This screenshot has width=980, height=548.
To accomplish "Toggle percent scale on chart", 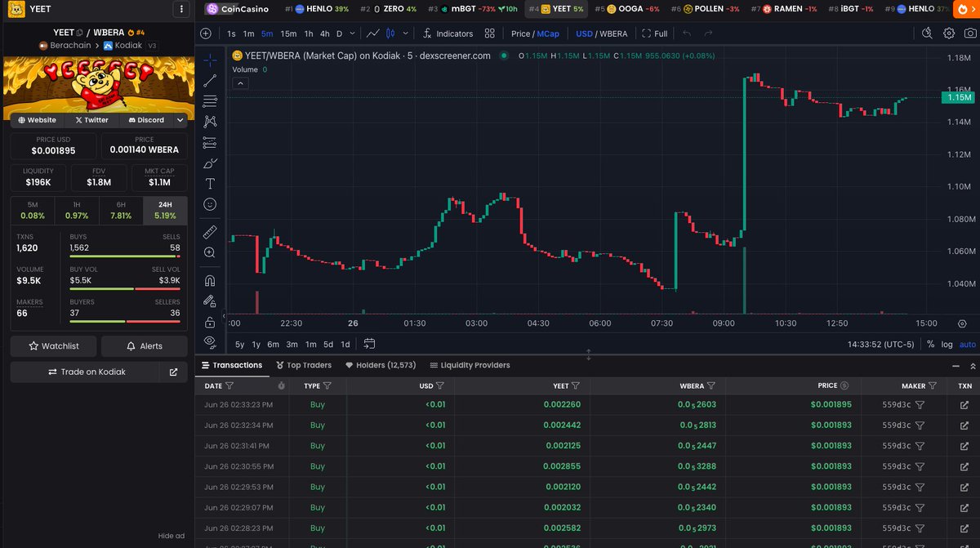I will click(930, 344).
